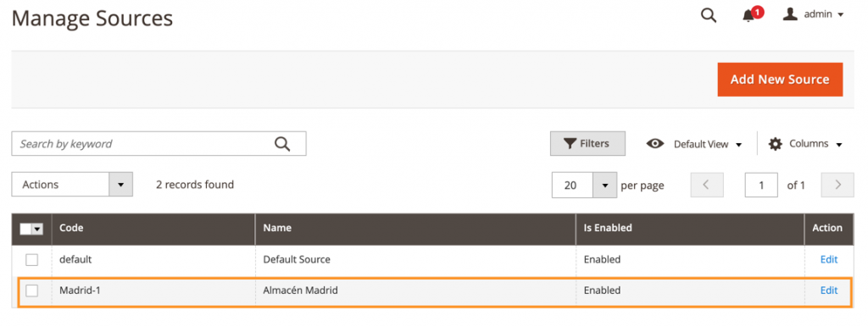The height and width of the screenshot is (327, 868).
Task: Click Add New Source button
Action: click(x=780, y=79)
